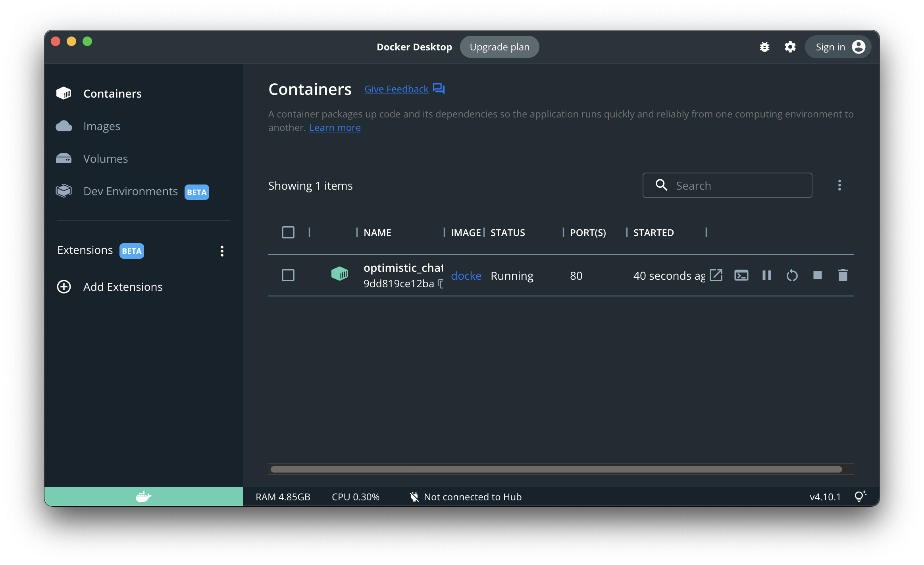Open the Give Feedback link

[396, 89]
